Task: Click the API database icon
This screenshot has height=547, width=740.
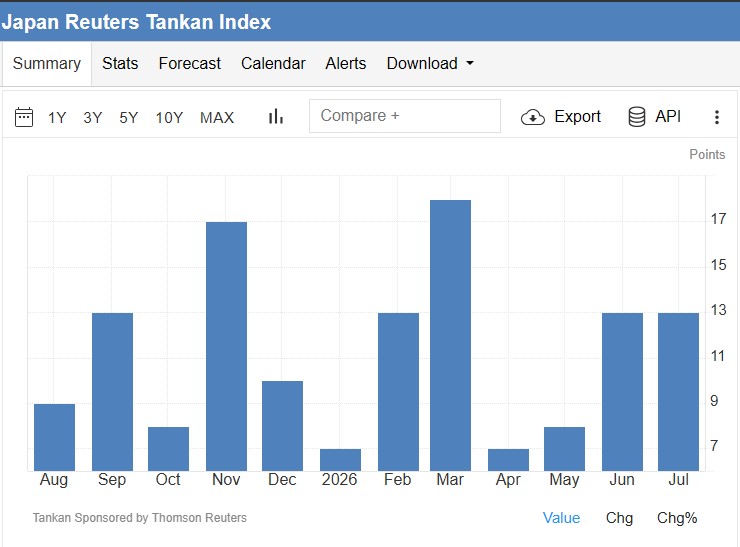Action: click(x=637, y=117)
